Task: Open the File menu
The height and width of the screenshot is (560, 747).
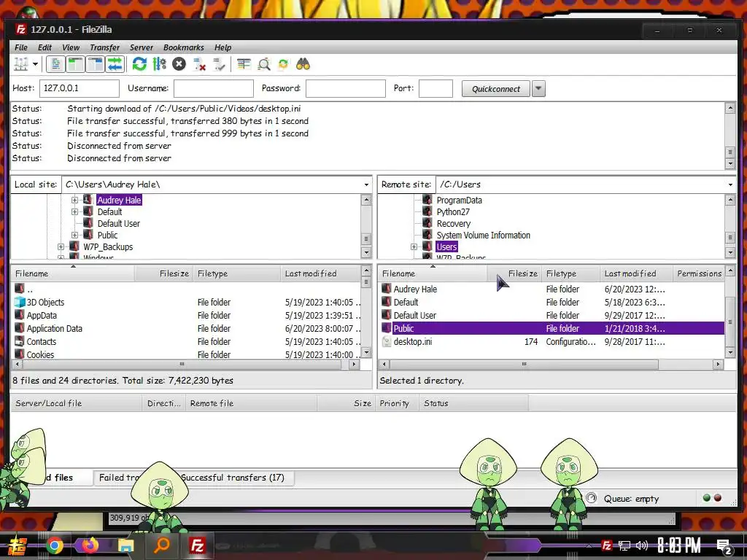Action: [21, 47]
